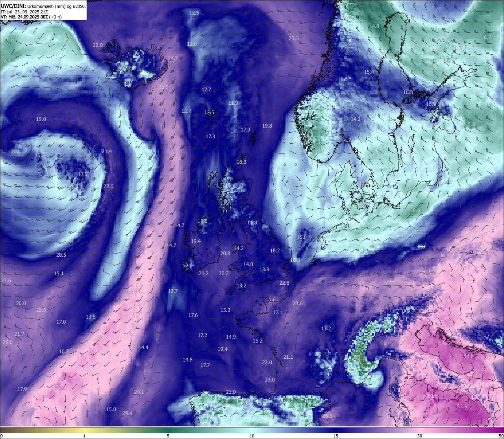This screenshot has width=504, height=439.
Task: Click the 23.3 value near Norway coast
Action: pyautogui.click(x=294, y=39)
